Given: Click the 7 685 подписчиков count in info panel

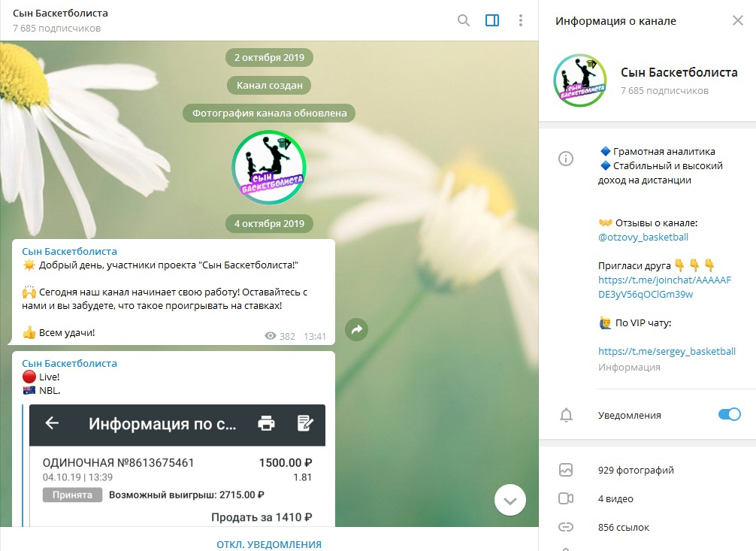Looking at the screenshot, I should click(x=664, y=90).
